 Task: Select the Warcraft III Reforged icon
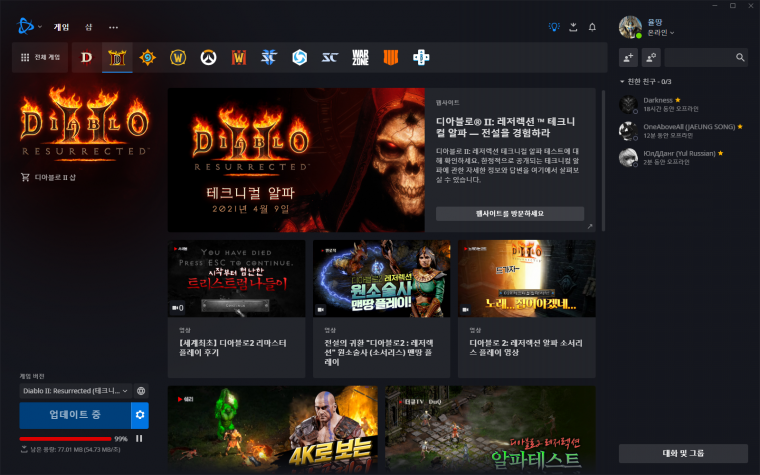[239, 58]
